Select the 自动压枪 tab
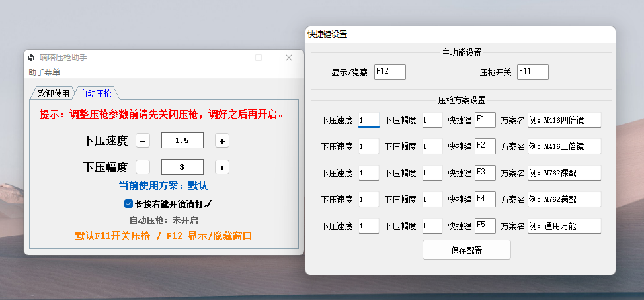Image resolution: width=644 pixels, height=300 pixels. pyautogui.click(x=96, y=93)
